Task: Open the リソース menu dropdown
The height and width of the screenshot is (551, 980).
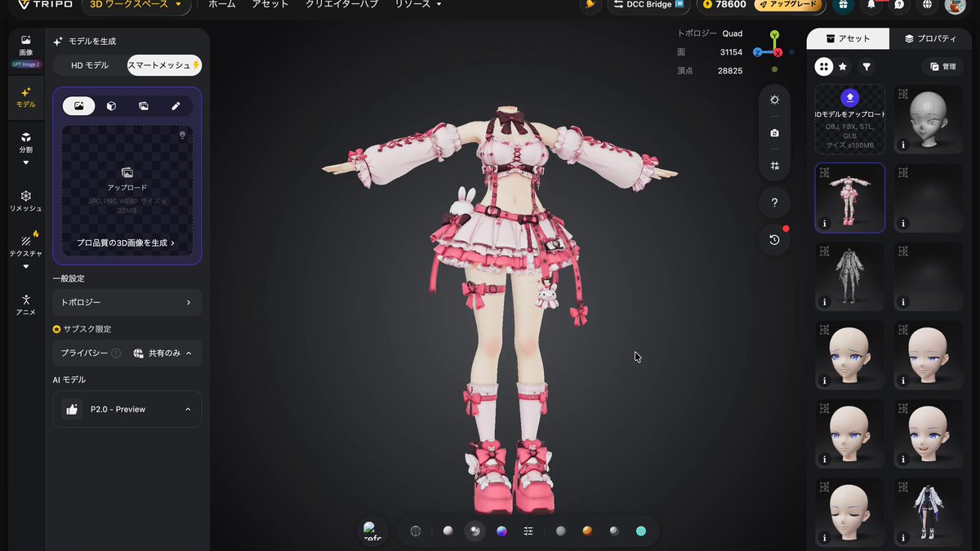Action: 418,4
